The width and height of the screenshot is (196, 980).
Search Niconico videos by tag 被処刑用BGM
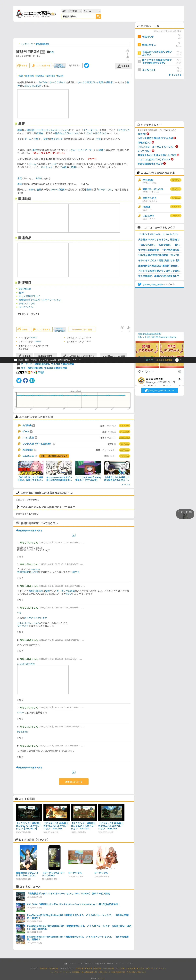click(44, 368)
